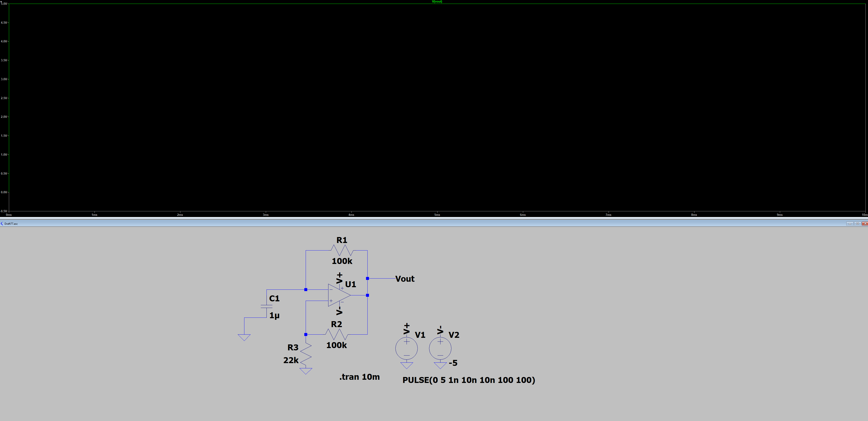Click the Draft77.asc window title
The width and height of the screenshot is (868, 421).
11,224
